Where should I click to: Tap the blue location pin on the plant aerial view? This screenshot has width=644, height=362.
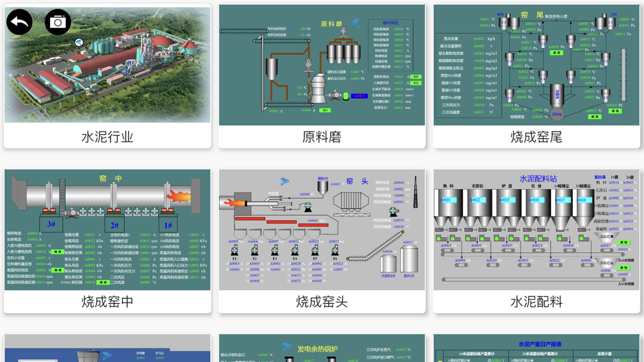click(79, 42)
